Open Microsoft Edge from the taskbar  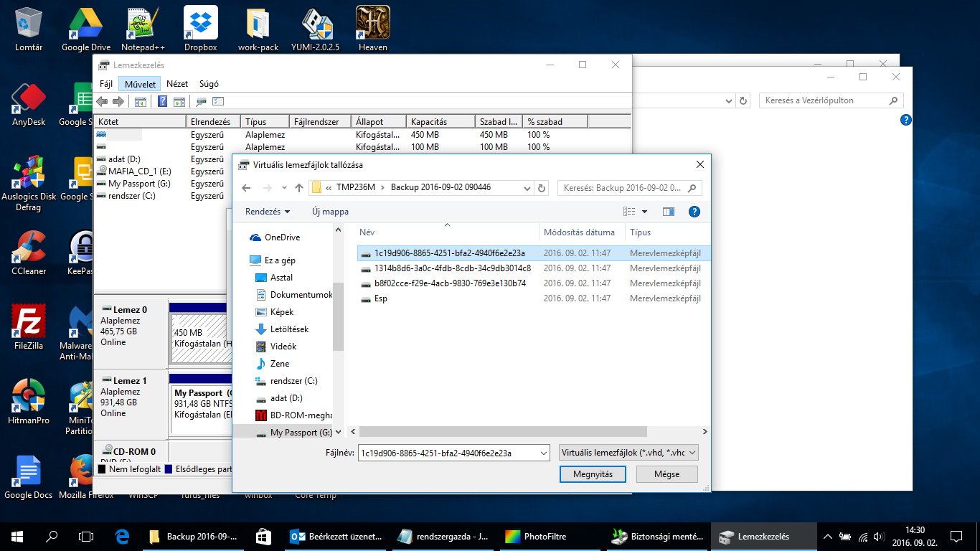pyautogui.click(x=122, y=537)
